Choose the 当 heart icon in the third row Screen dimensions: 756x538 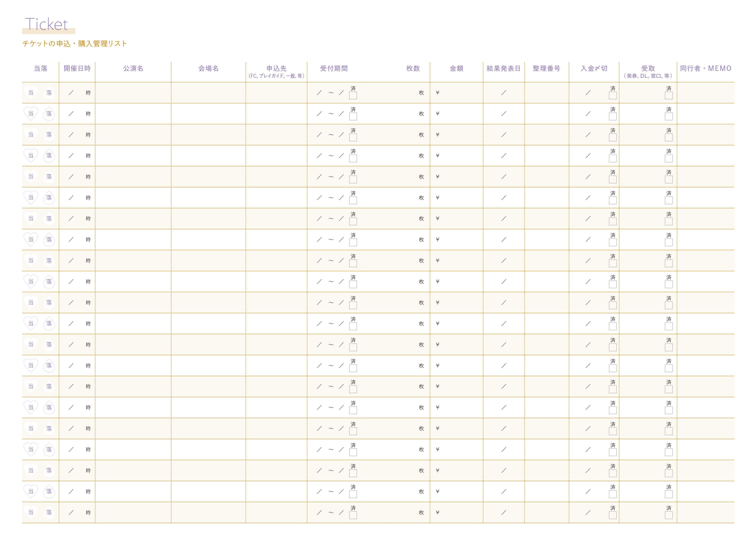click(31, 135)
